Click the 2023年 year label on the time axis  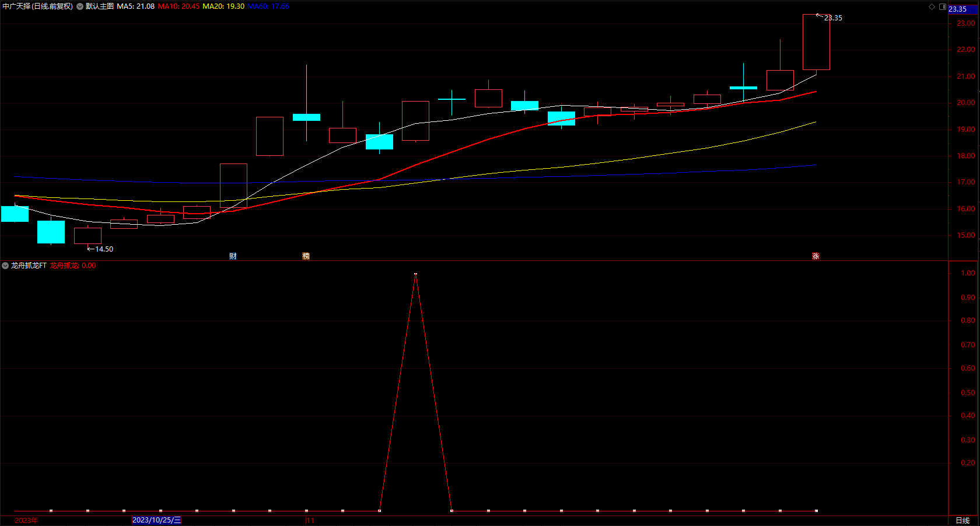tap(26, 520)
